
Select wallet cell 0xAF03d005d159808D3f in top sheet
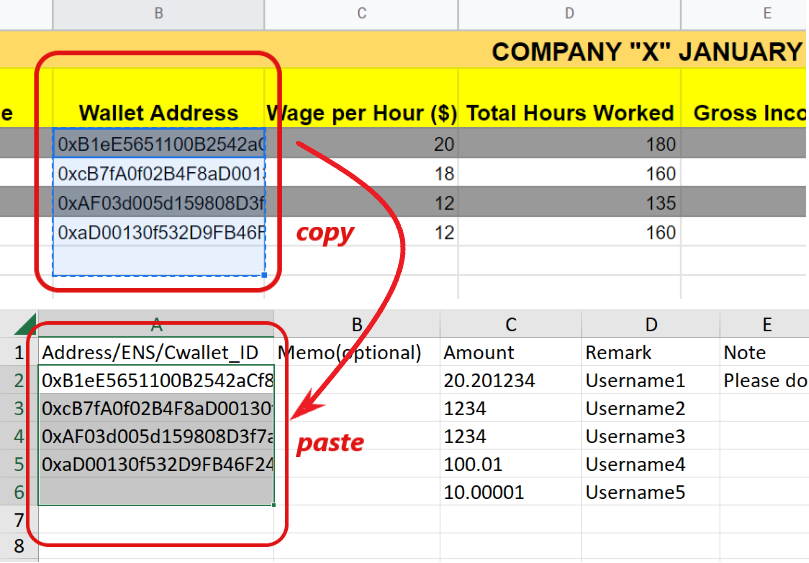159,202
